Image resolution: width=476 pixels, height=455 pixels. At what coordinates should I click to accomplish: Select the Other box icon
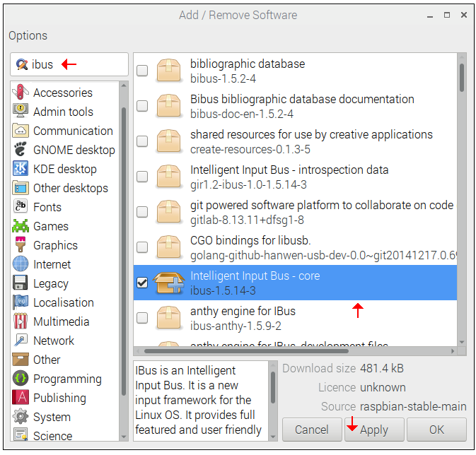pos(21,360)
